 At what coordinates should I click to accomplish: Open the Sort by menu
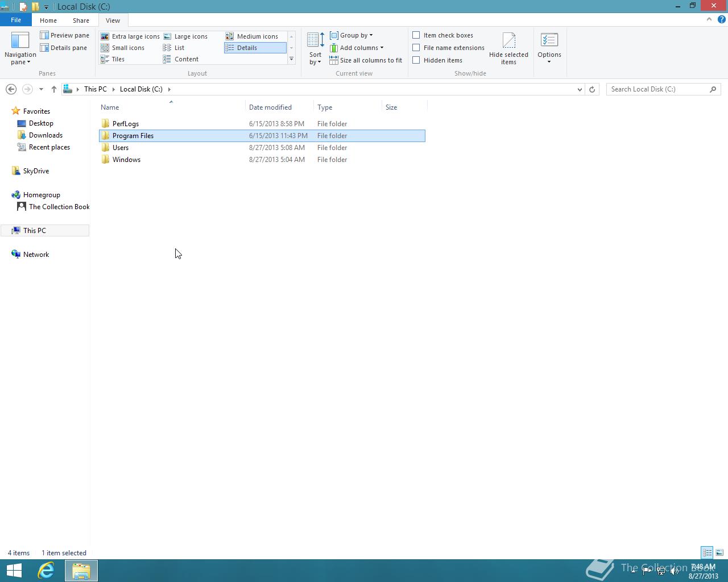click(315, 48)
